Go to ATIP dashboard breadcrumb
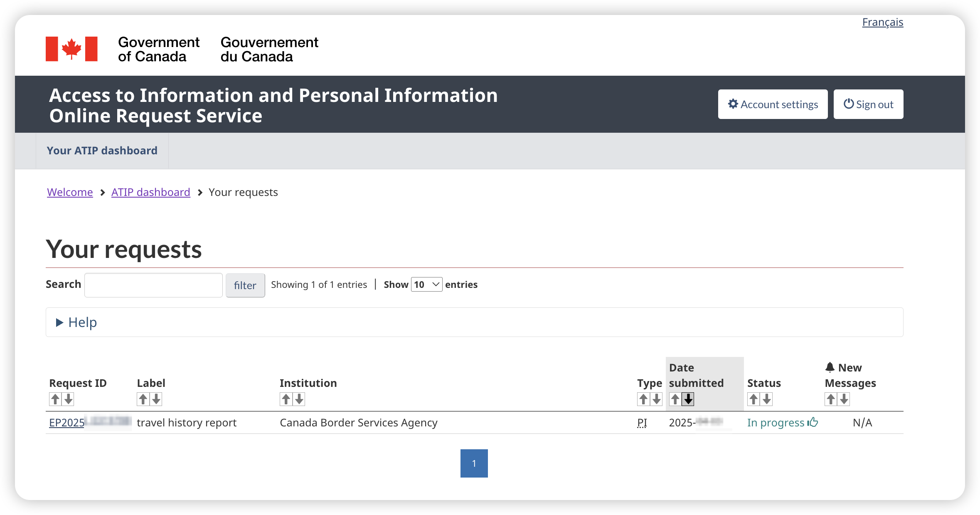The width and height of the screenshot is (980, 515). point(150,192)
